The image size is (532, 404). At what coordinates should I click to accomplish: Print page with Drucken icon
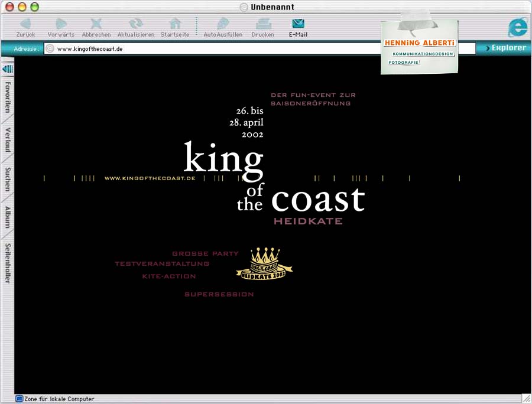click(263, 24)
